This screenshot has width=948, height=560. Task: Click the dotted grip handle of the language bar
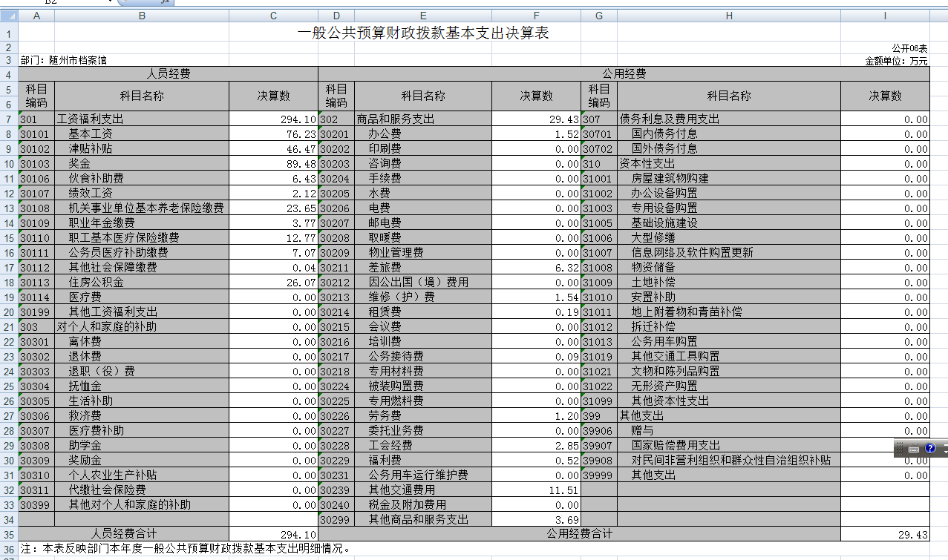click(x=899, y=449)
